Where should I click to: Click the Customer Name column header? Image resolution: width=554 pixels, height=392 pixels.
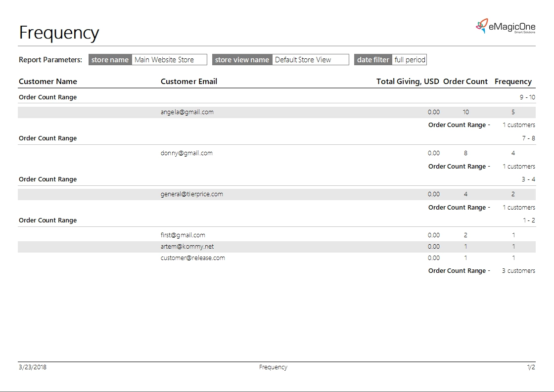(47, 82)
